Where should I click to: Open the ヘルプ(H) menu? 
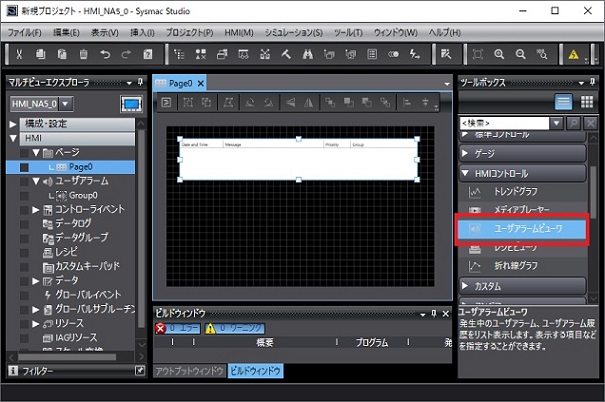444,33
